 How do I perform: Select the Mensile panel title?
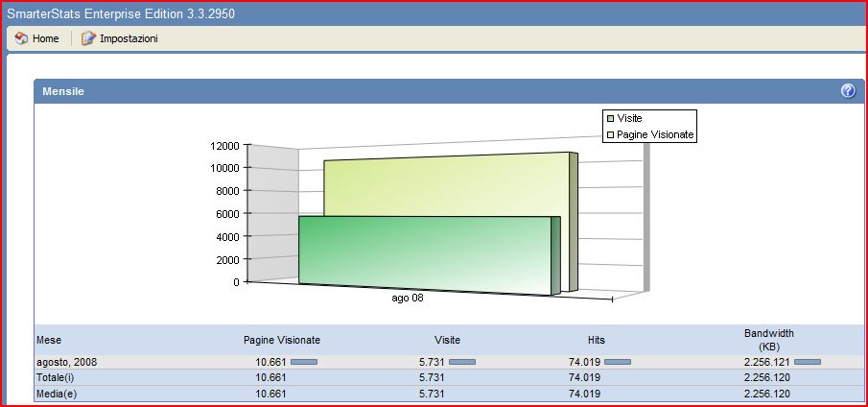pos(63,92)
